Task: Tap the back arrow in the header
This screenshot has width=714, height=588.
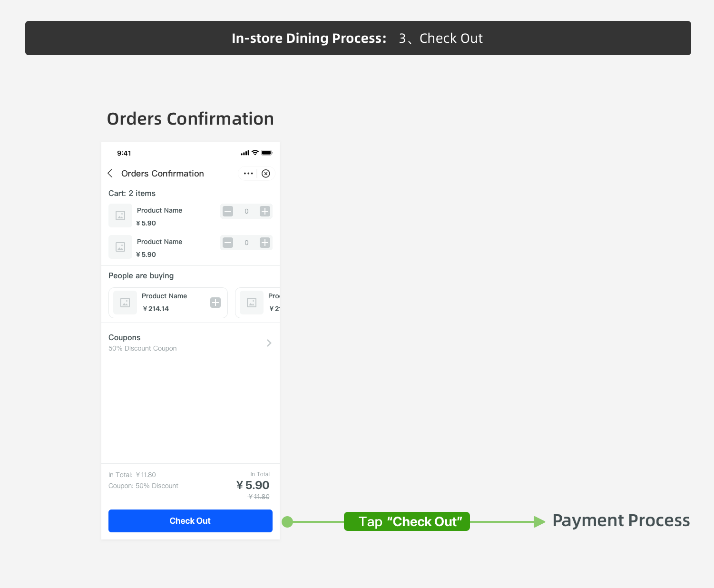Action: (110, 173)
